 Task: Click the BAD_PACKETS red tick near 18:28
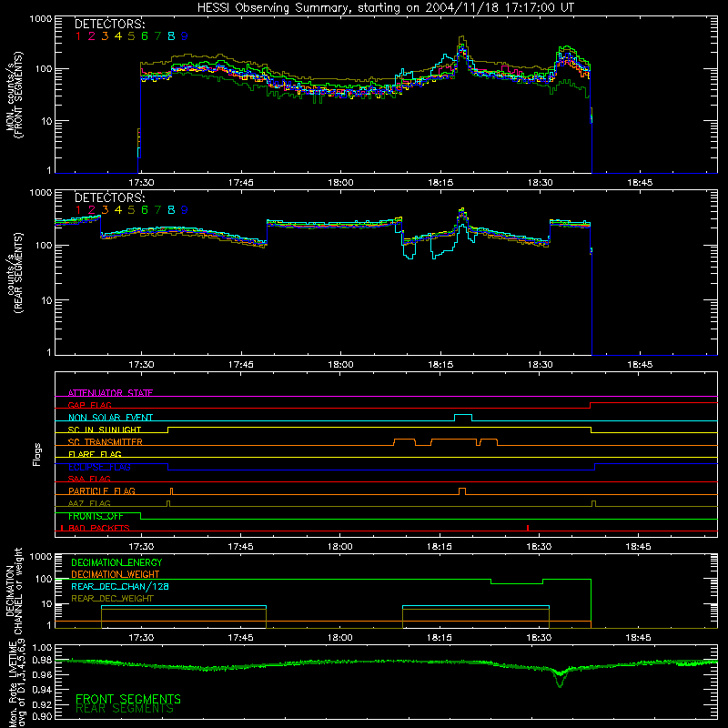point(528,528)
